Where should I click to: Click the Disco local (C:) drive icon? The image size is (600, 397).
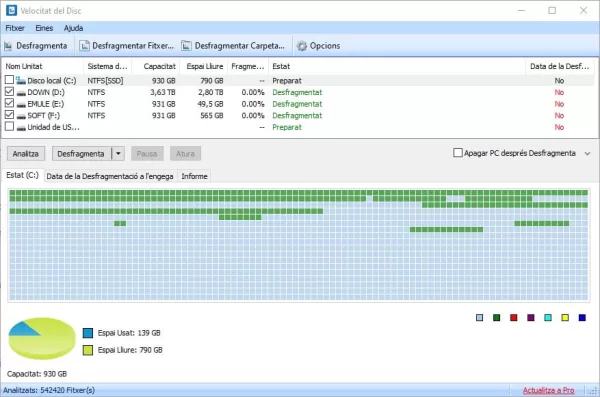21,80
